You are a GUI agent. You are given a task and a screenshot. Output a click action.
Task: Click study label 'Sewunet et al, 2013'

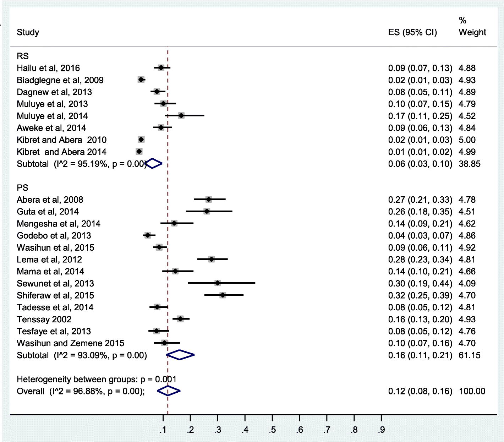coord(55,284)
